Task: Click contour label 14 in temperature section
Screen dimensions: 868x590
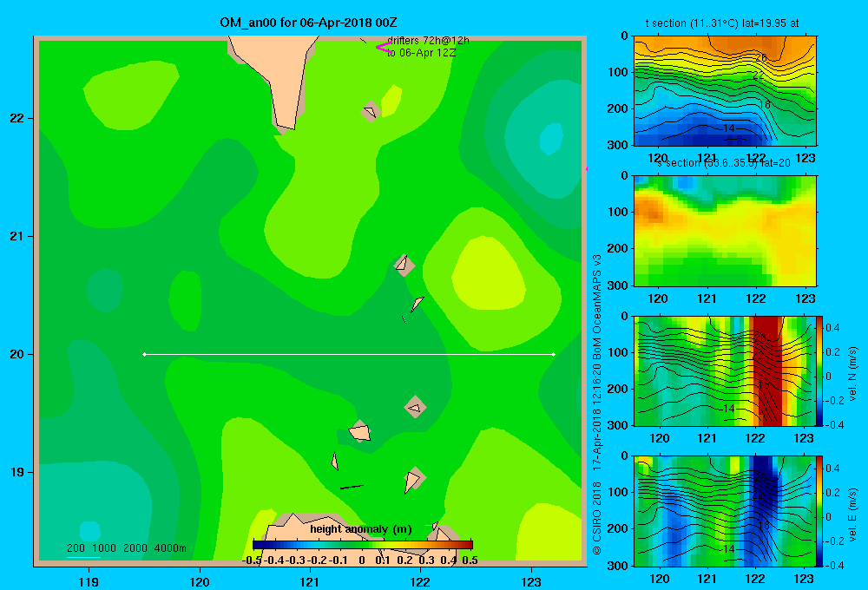Action: click(729, 128)
